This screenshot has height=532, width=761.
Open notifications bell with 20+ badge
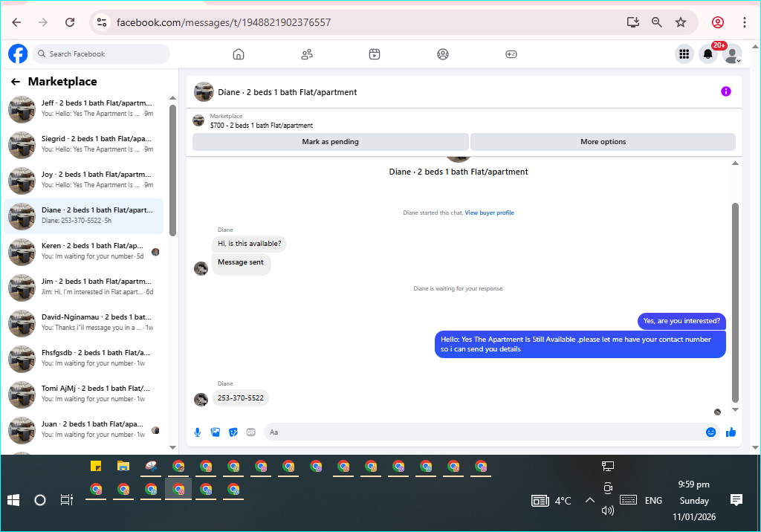(708, 54)
